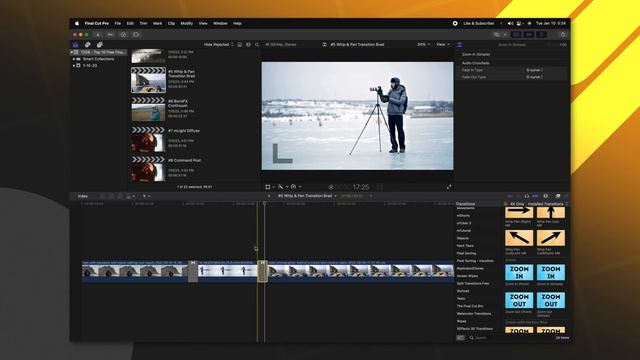The height and width of the screenshot is (360, 640).
Task: Select the gray transition between first two clips
Action: [193, 271]
